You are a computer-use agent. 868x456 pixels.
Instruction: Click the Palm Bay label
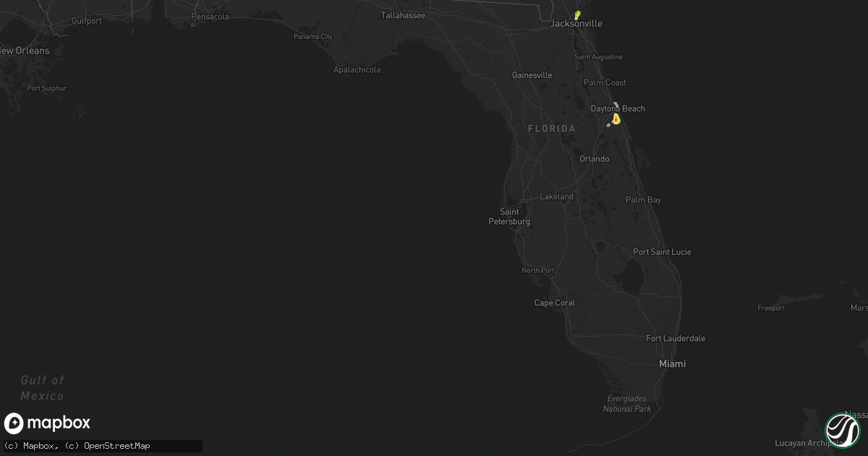pyautogui.click(x=644, y=200)
